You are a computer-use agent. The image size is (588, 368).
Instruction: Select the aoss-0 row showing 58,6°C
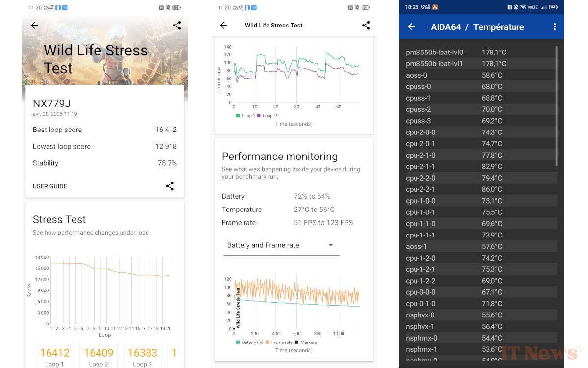pos(481,75)
